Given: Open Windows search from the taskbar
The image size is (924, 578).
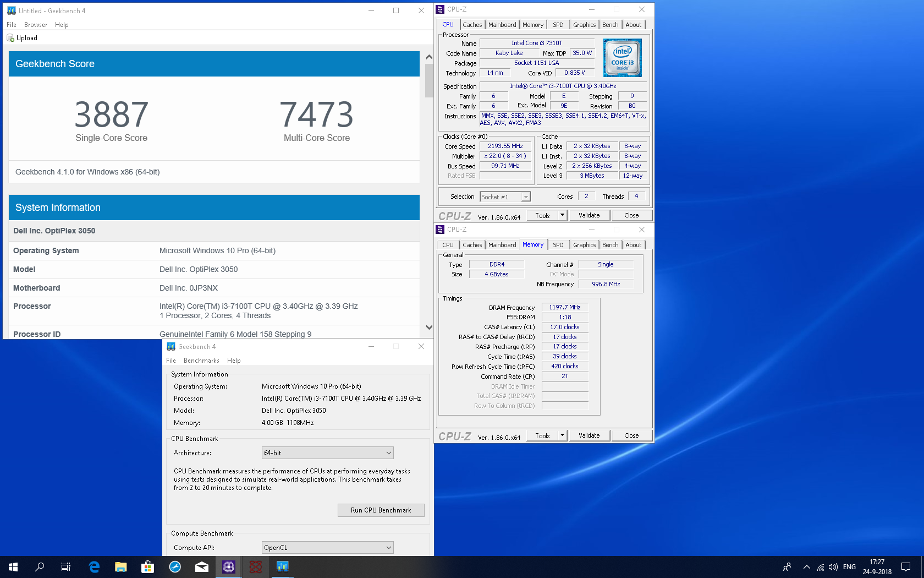Looking at the screenshot, I should pos(40,567).
